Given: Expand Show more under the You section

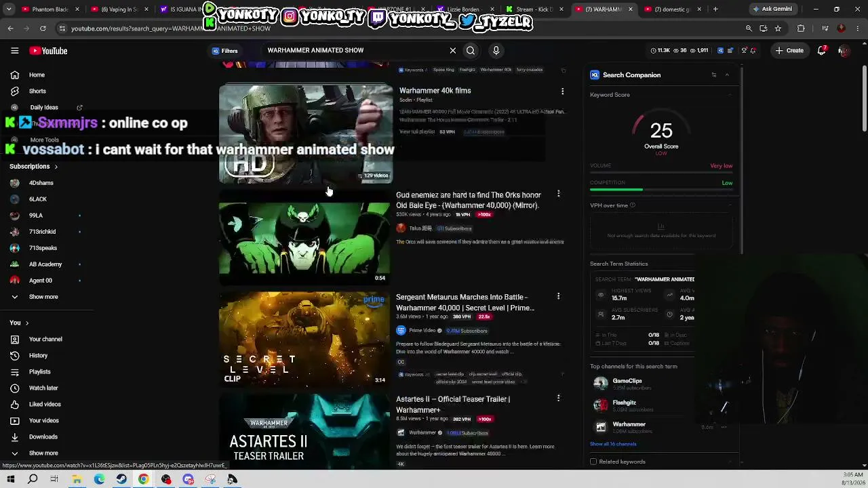Looking at the screenshot, I should [43, 453].
